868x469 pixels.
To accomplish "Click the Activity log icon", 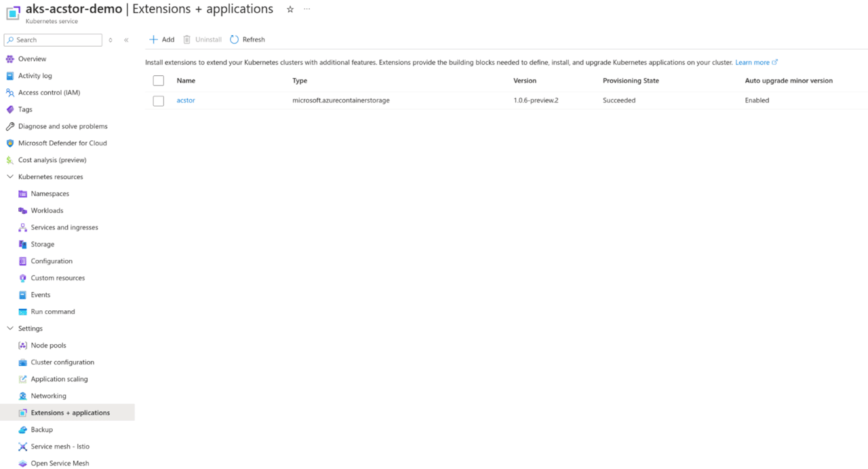I will point(9,76).
